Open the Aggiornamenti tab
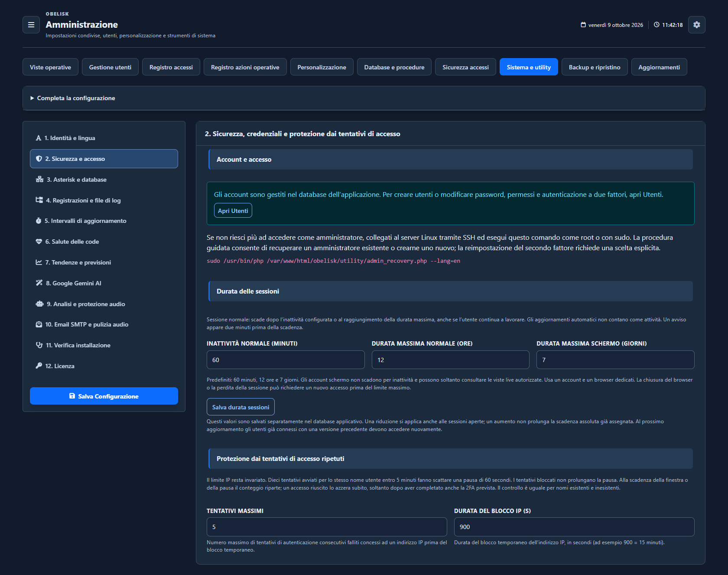Screen dimensions: 728x575 pos(659,67)
